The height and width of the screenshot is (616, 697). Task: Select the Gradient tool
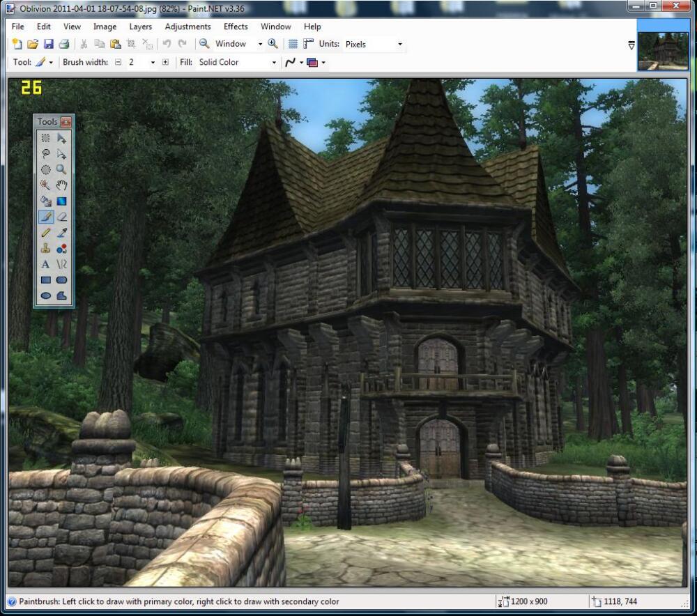coord(62,201)
